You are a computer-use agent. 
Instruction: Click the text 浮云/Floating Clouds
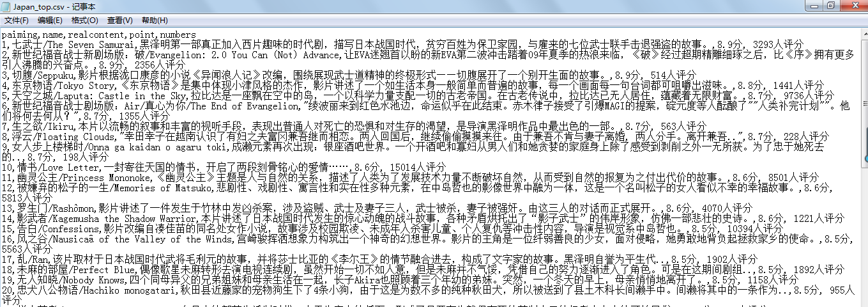pos(63,137)
